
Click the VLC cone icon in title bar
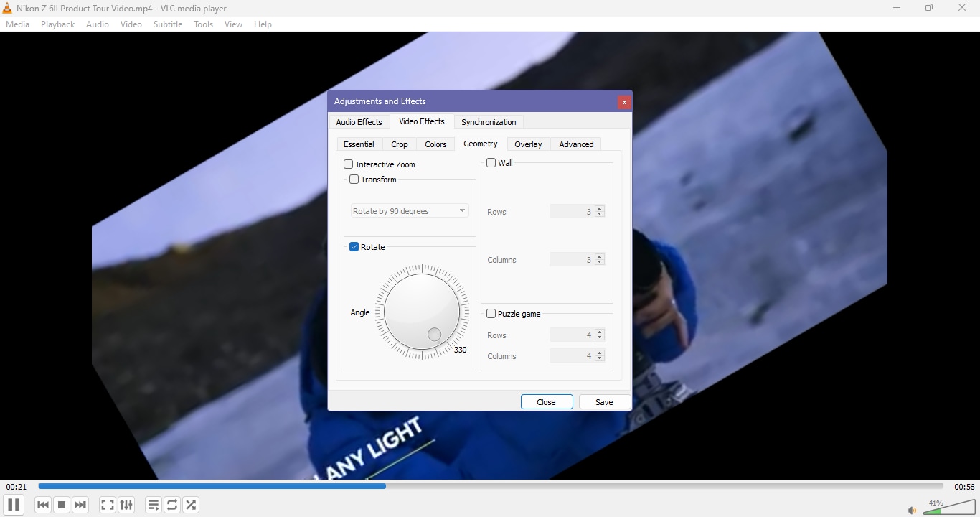tap(7, 9)
